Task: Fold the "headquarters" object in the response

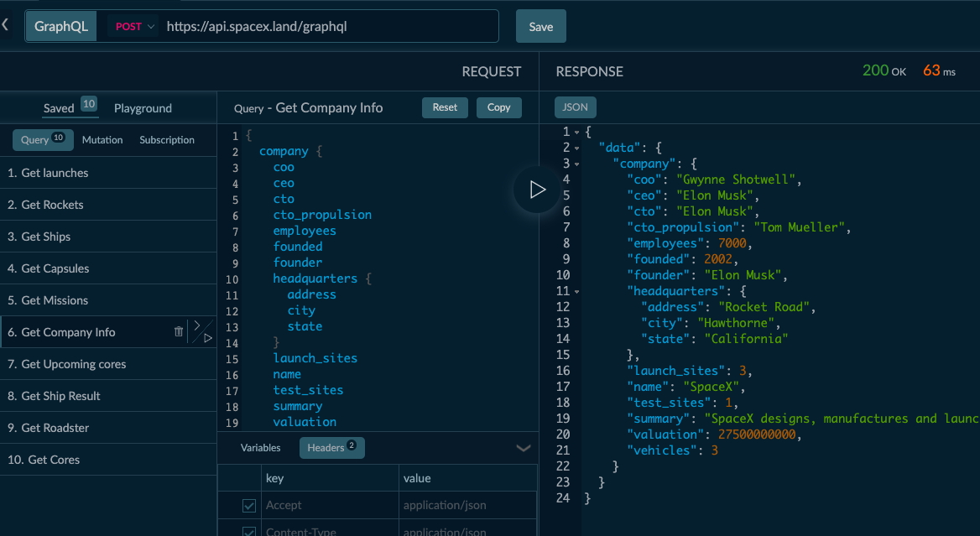Action: click(577, 292)
